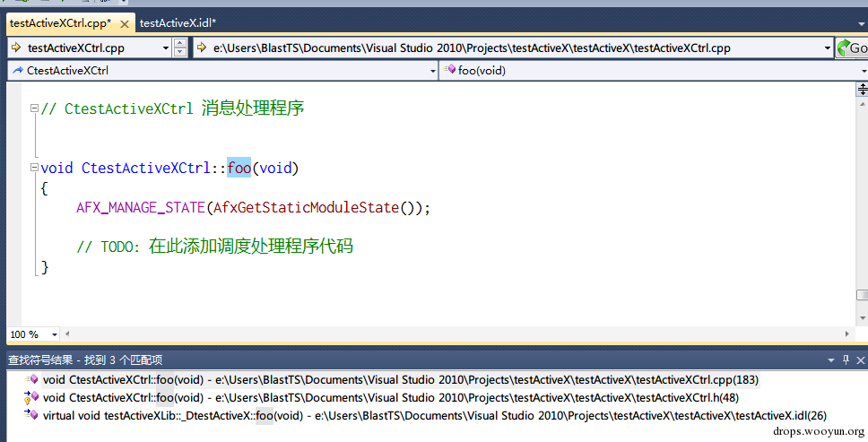
Task: Open the 100 % zoom level dropdown
Action: point(55,334)
